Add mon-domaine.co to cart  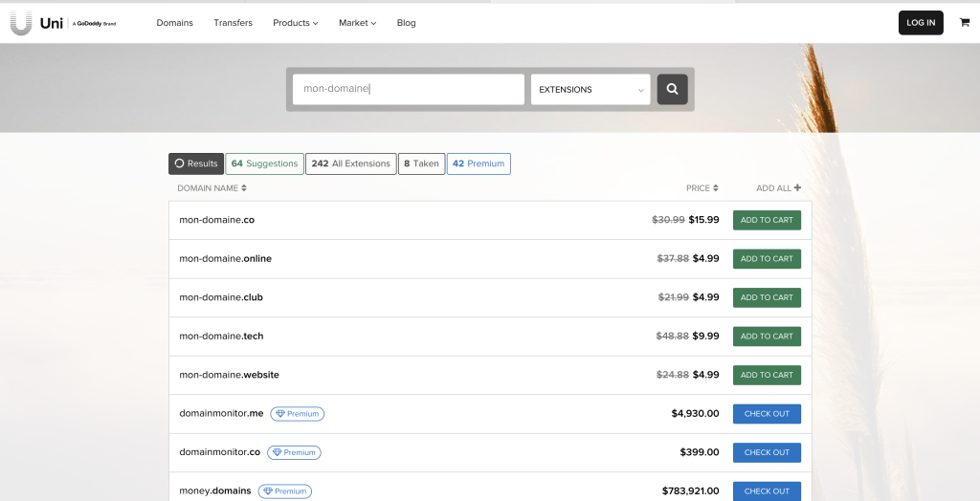coord(767,220)
